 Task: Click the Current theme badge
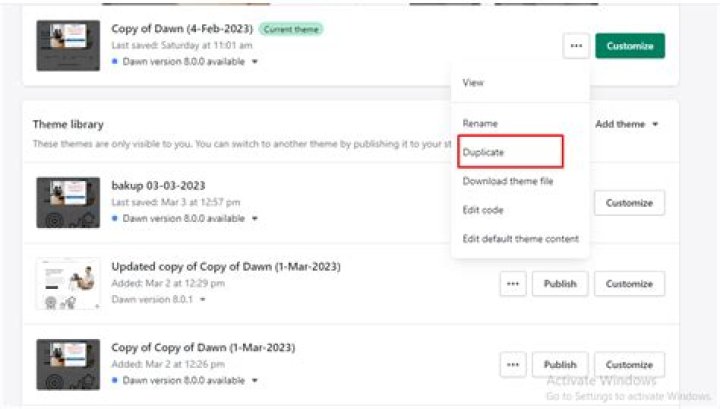tap(291, 29)
